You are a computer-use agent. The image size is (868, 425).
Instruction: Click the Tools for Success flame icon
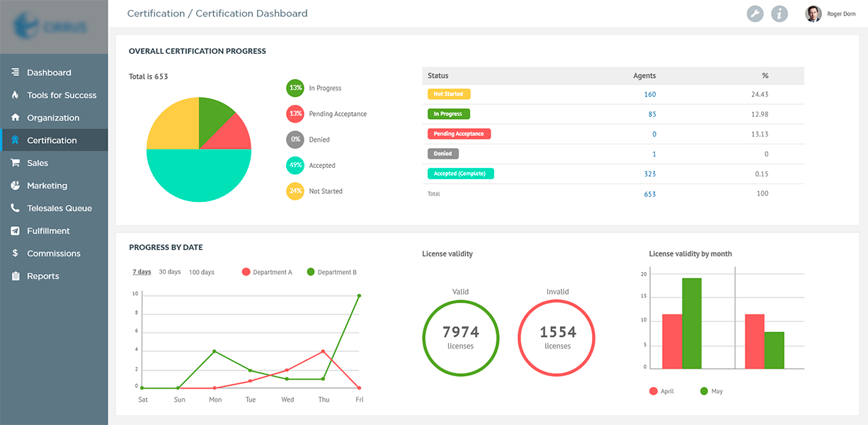pyautogui.click(x=15, y=95)
